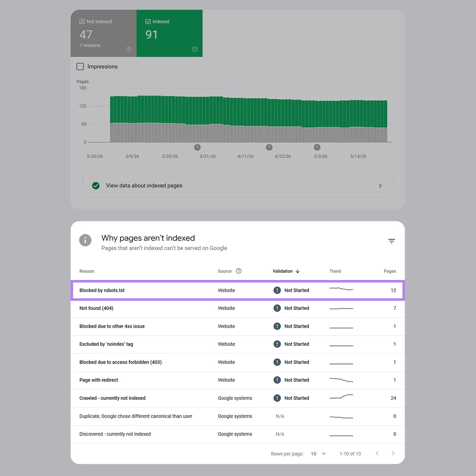
Task: Click the trend sparkline for Crawled not indexed
Action: [341, 396]
